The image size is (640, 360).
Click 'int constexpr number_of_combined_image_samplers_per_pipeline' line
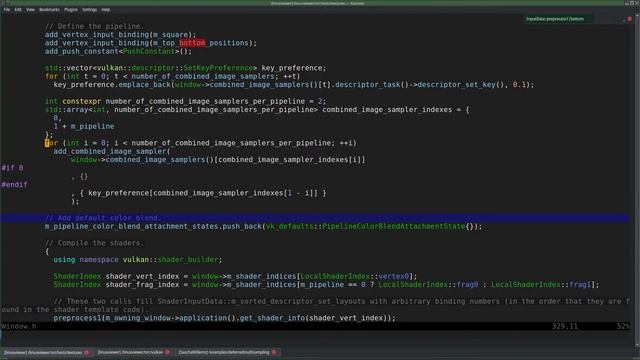coord(185,101)
